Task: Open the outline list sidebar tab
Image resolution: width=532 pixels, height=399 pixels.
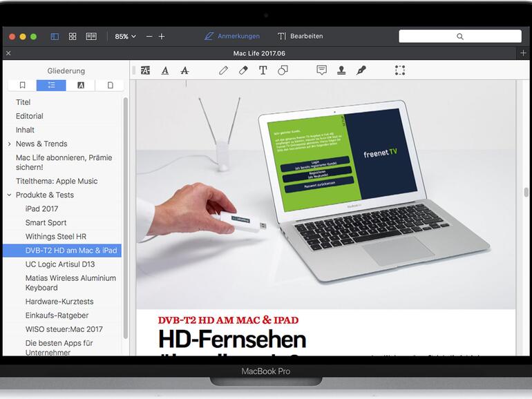Action: [x=51, y=85]
